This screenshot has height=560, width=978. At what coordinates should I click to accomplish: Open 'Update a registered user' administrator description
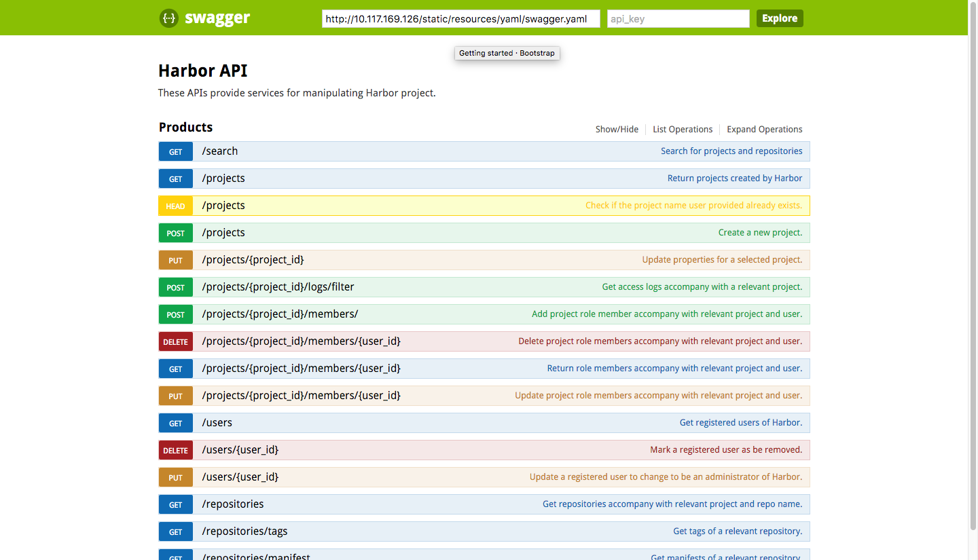pos(666,477)
